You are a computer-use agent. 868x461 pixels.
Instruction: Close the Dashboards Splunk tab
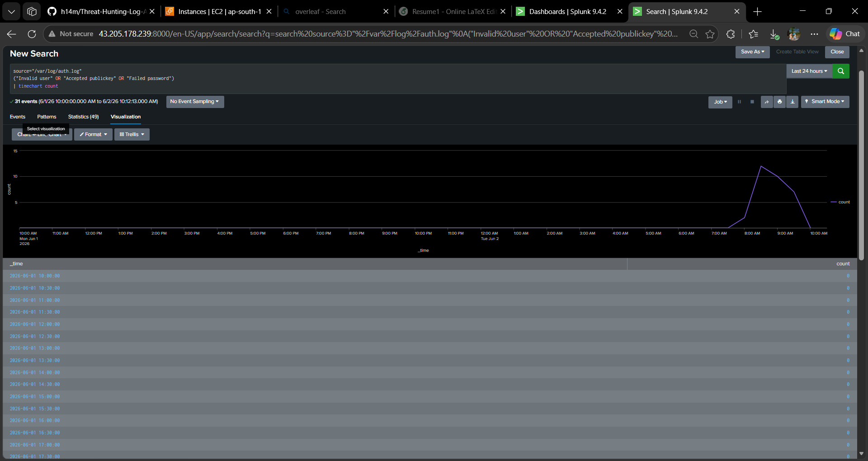pos(620,12)
